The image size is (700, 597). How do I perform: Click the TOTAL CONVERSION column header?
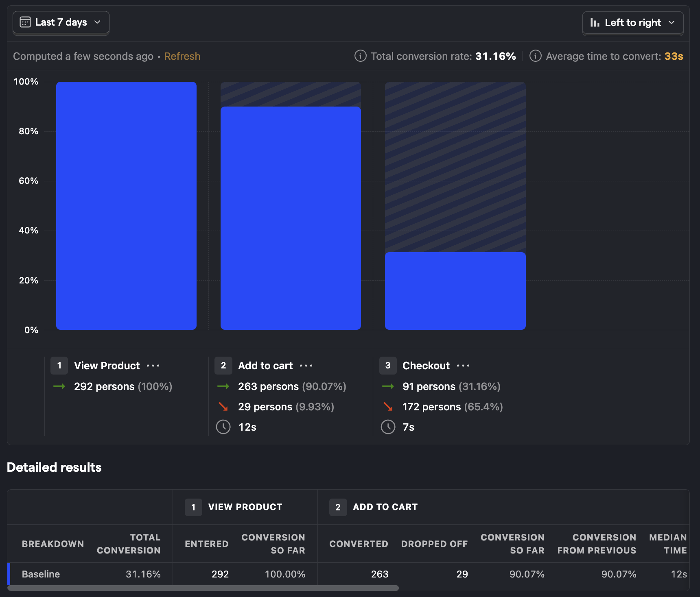tap(129, 544)
